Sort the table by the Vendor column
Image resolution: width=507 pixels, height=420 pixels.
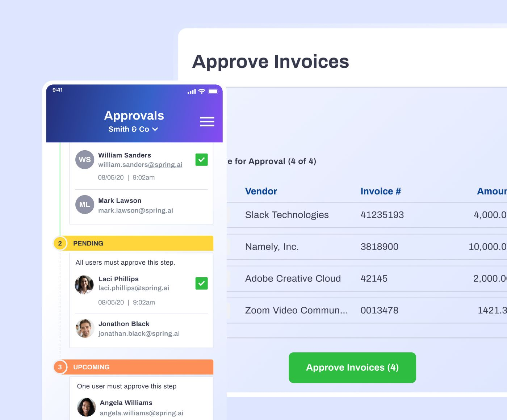(261, 191)
